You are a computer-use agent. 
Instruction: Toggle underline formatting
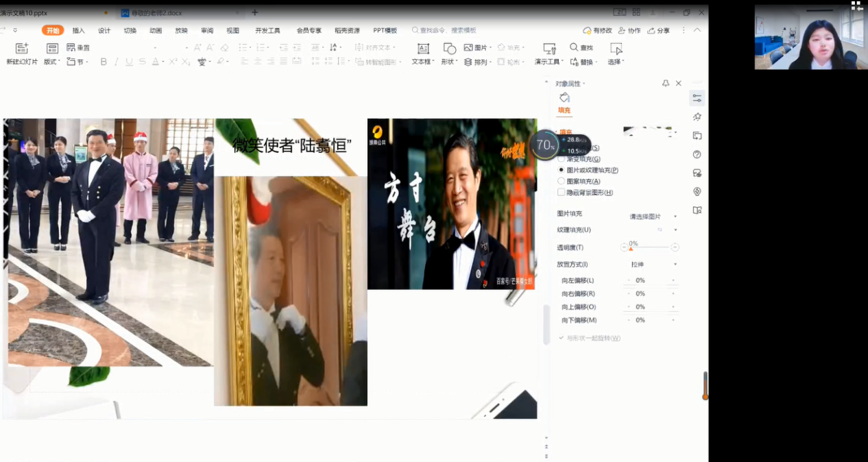tap(129, 62)
